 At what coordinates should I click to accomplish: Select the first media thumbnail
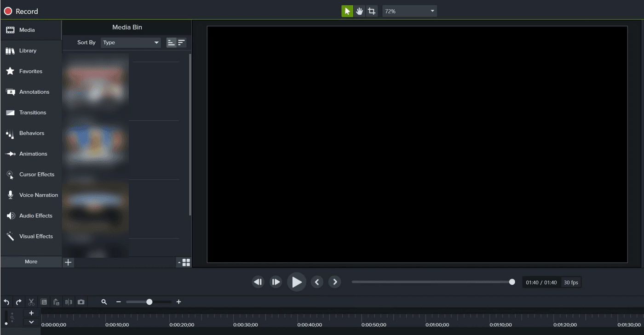[x=96, y=82]
